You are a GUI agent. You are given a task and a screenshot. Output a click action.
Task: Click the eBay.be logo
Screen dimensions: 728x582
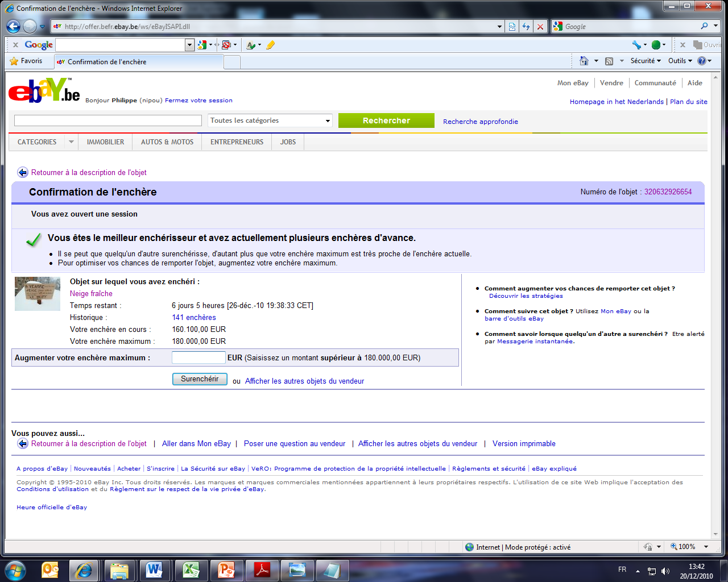(44, 90)
